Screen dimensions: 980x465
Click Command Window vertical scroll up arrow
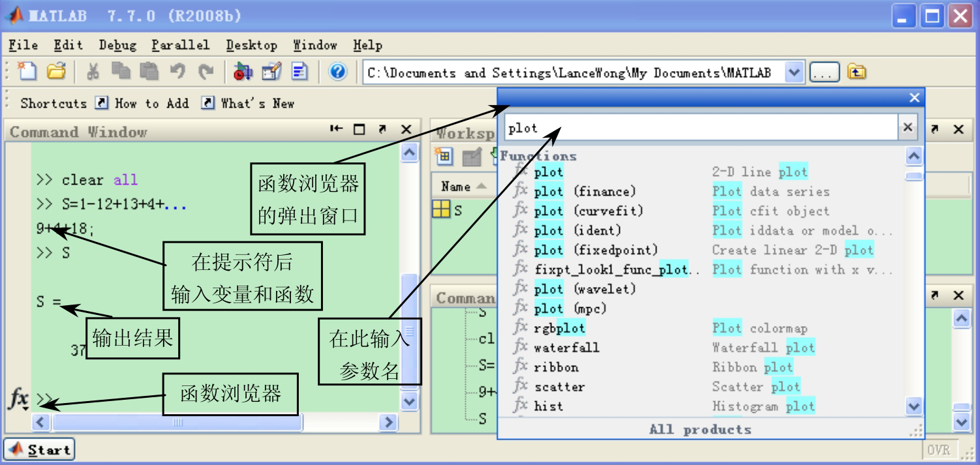tap(408, 153)
